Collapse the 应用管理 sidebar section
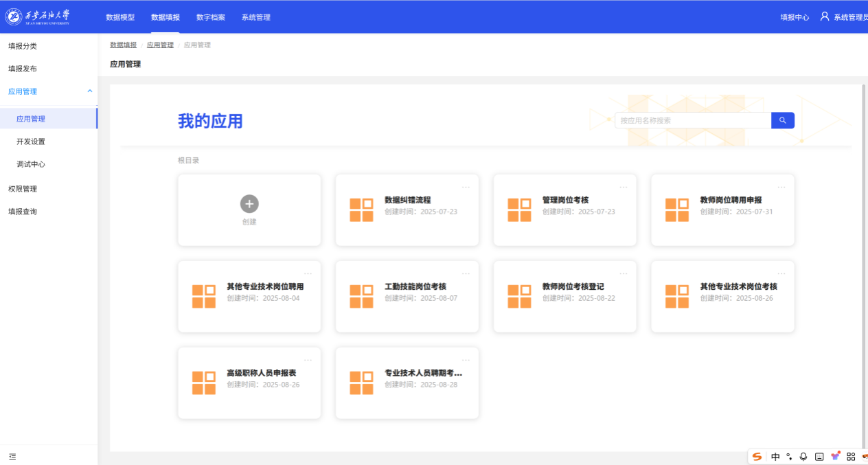868x465 pixels. pyautogui.click(x=89, y=91)
